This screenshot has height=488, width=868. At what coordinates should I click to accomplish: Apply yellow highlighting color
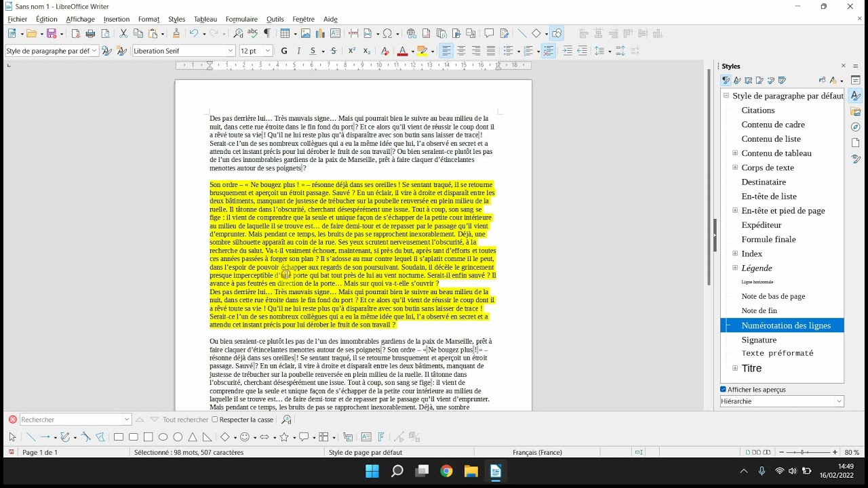point(422,51)
